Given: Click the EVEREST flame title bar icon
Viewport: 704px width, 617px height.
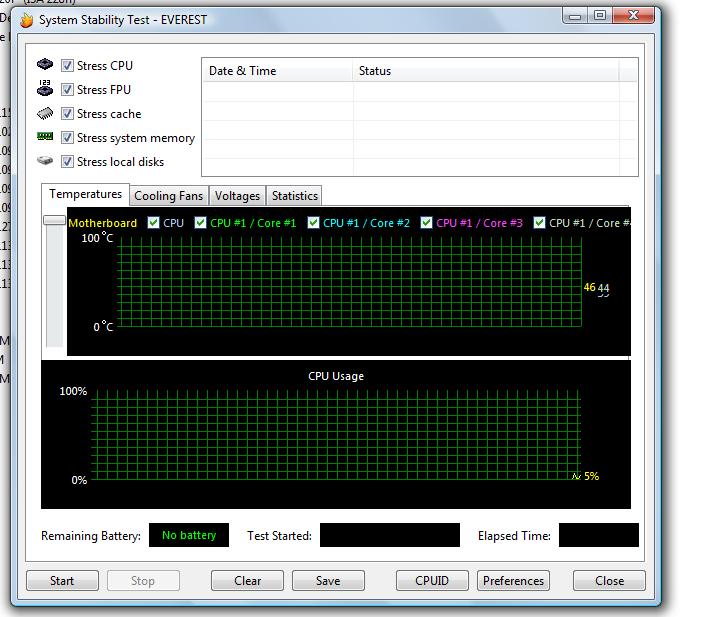Looking at the screenshot, I should coord(26,20).
